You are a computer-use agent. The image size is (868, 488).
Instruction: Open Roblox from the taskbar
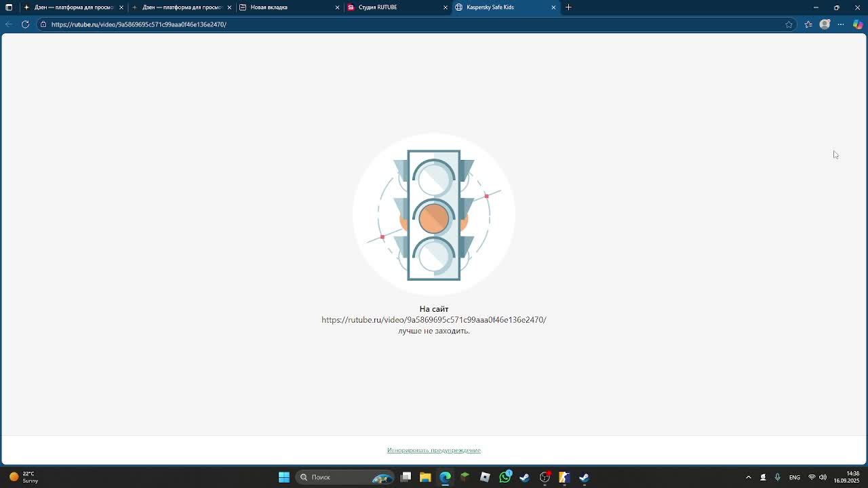click(x=485, y=477)
